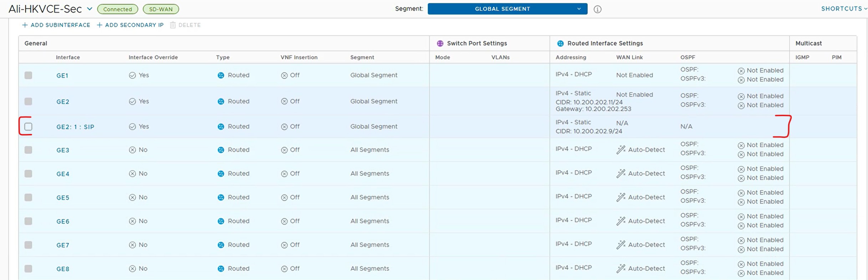Click the SD-WAN badge
The height and width of the screenshot is (280, 868).
161,9
